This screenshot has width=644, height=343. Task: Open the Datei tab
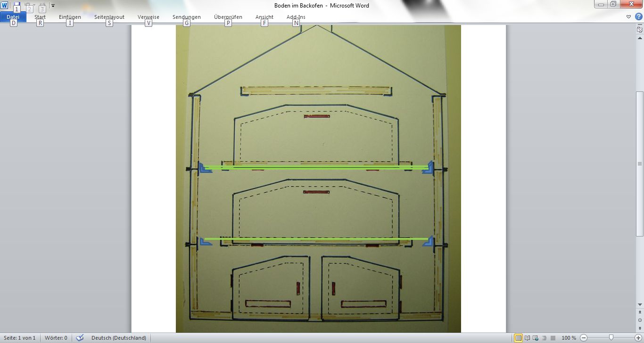point(13,17)
